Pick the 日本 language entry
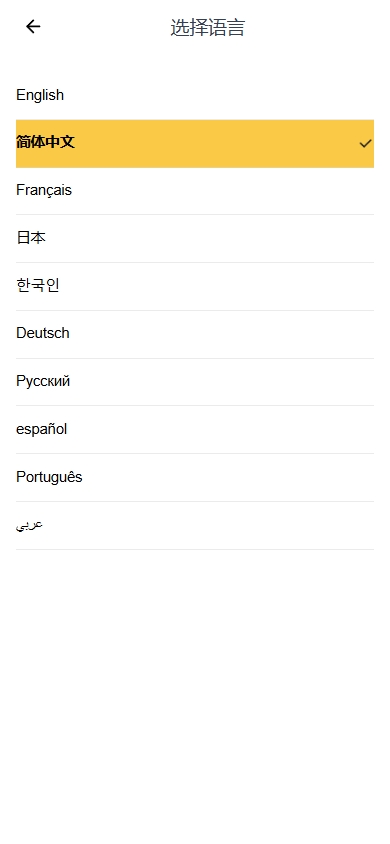 tap(195, 238)
